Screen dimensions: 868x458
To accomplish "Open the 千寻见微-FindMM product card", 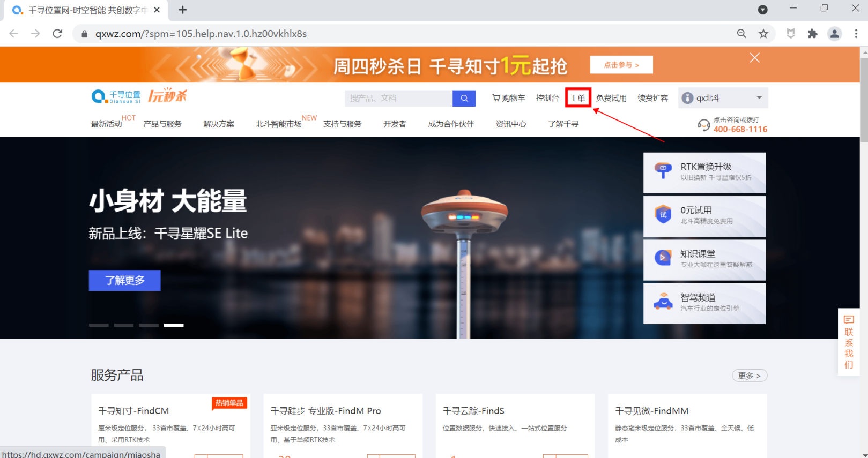I will tap(687, 426).
